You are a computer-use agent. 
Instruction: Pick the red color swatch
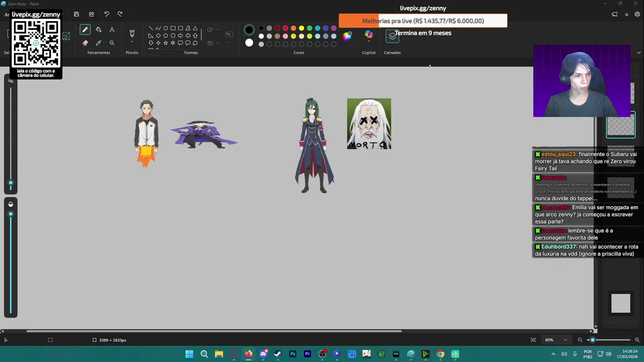pos(285,28)
